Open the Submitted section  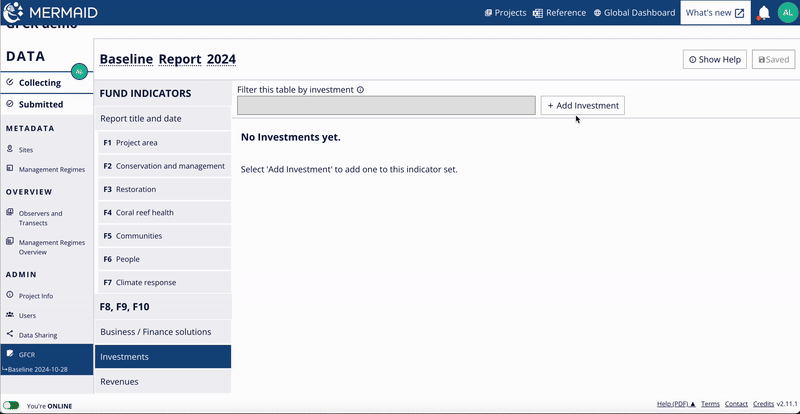click(46, 104)
